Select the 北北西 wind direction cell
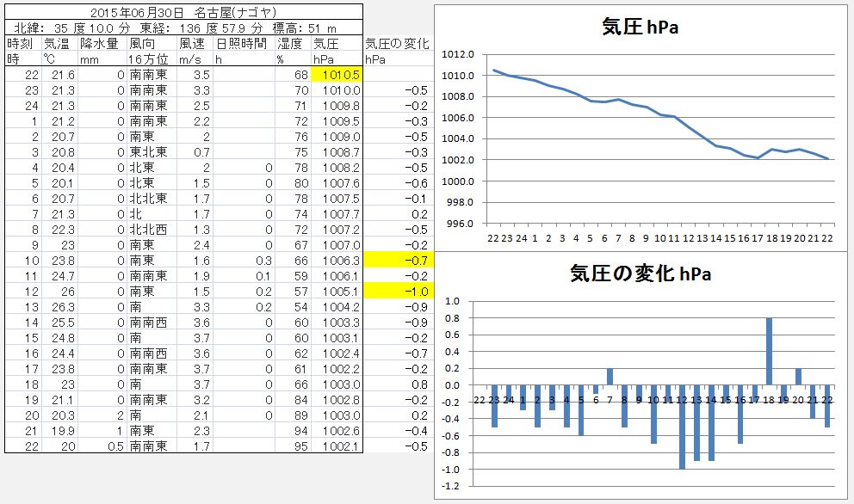Screen dimensions: 854x504 click(151, 229)
